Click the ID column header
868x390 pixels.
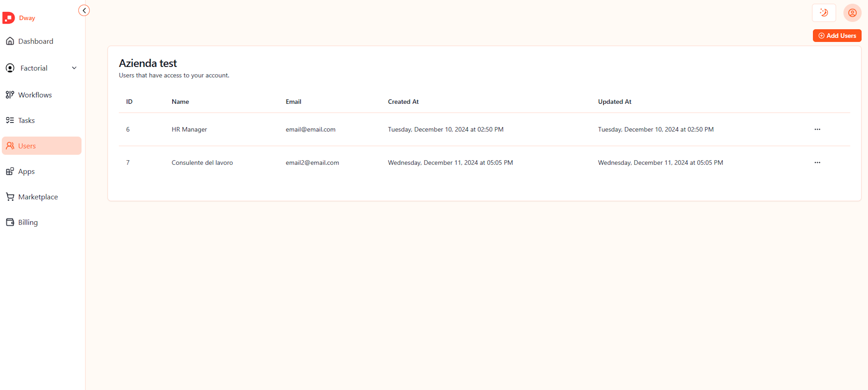[x=129, y=102]
